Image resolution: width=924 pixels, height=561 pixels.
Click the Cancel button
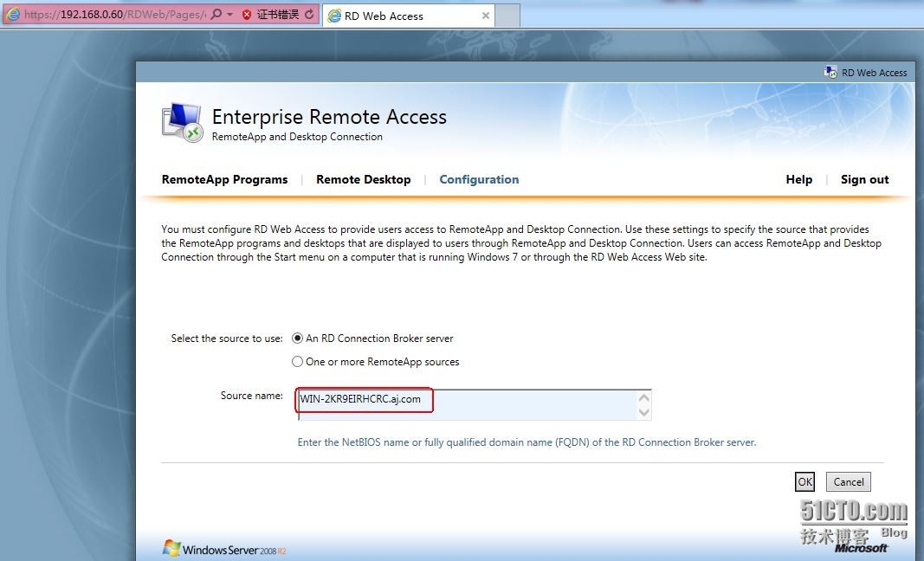(848, 482)
